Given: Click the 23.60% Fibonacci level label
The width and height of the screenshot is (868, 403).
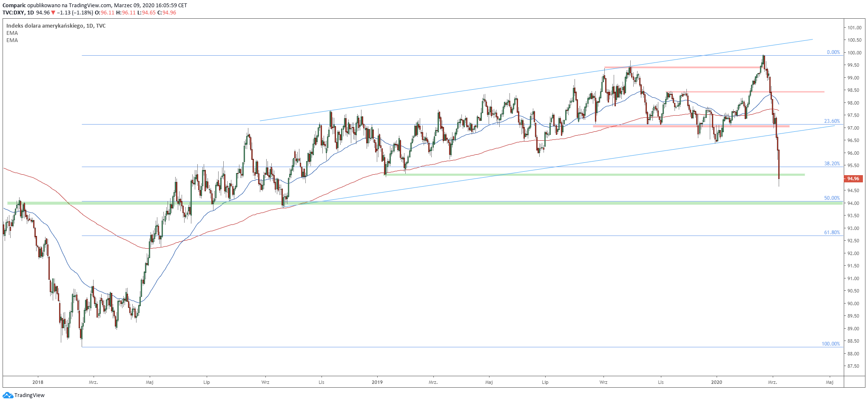Looking at the screenshot, I should coord(832,121).
